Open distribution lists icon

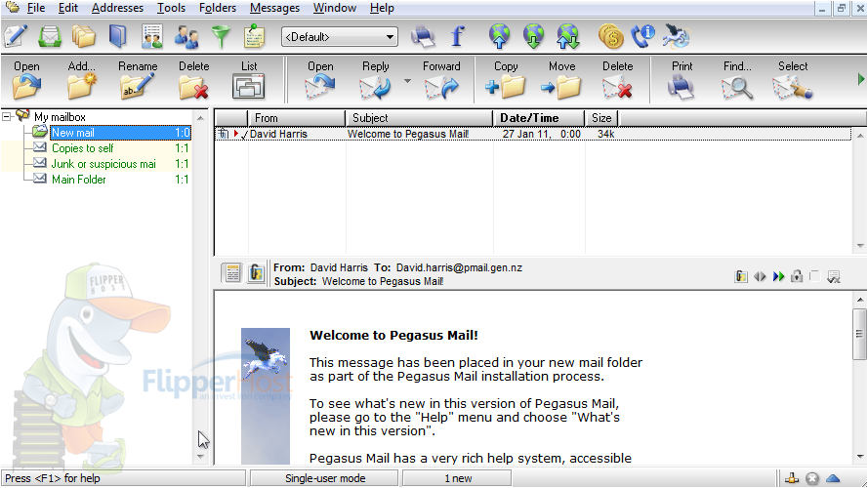pos(152,36)
